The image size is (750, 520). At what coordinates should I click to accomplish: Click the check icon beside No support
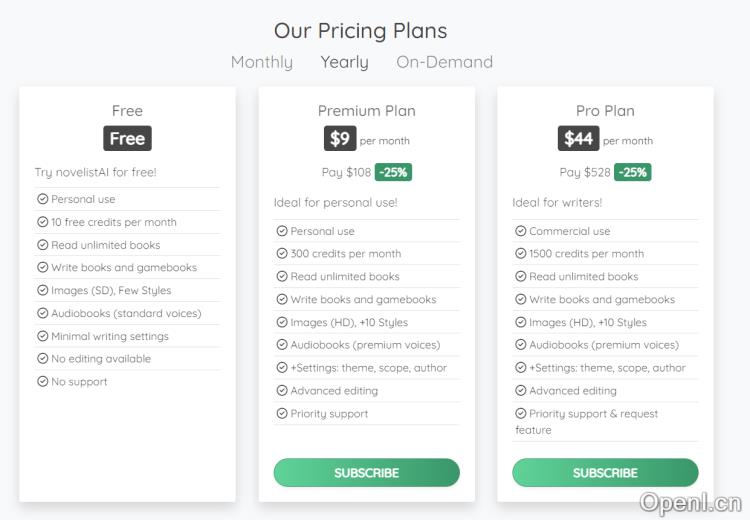(x=43, y=381)
